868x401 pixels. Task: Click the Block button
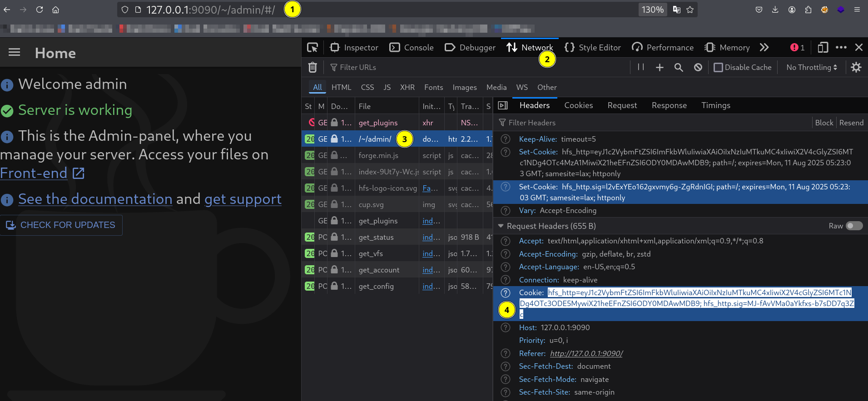coord(824,123)
